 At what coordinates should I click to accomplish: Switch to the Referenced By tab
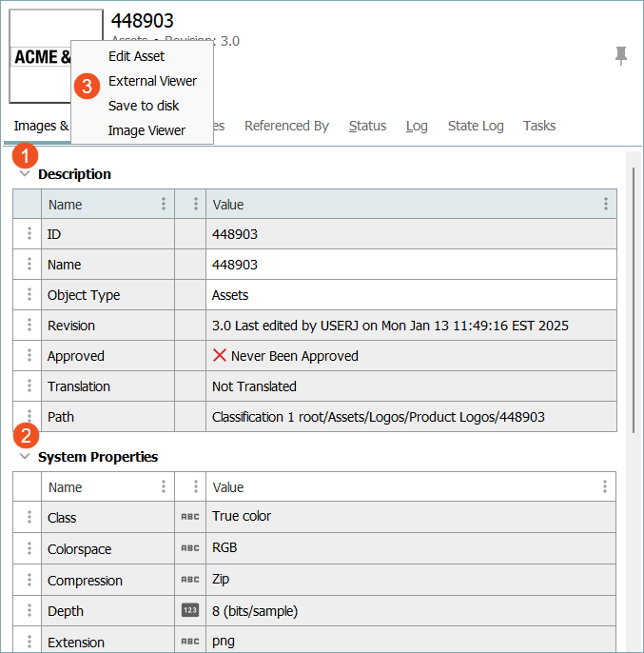click(286, 126)
